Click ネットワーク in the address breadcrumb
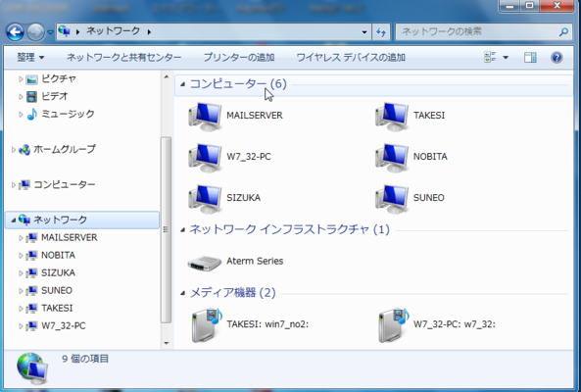 pyautogui.click(x=113, y=31)
